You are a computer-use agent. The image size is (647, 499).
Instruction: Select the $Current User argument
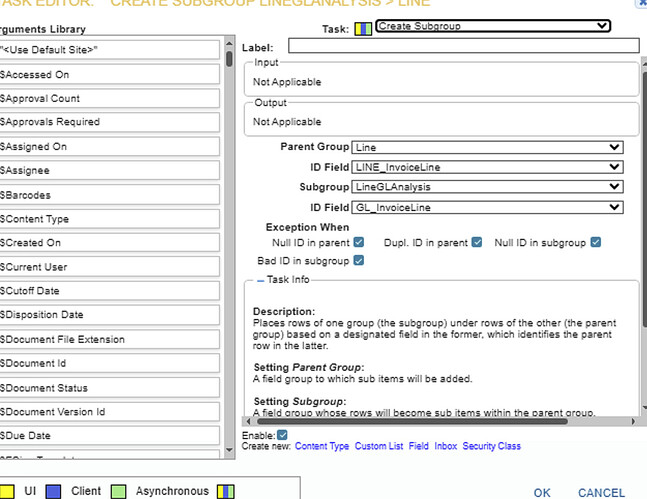coord(109,267)
